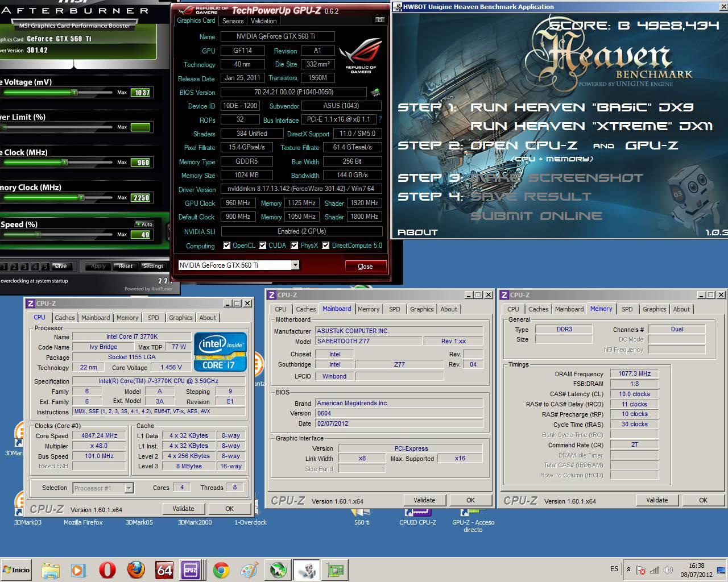Open the GPU selector dropdown in GPU-Z
Image resolution: width=728 pixels, height=582 pixels.
(x=295, y=265)
